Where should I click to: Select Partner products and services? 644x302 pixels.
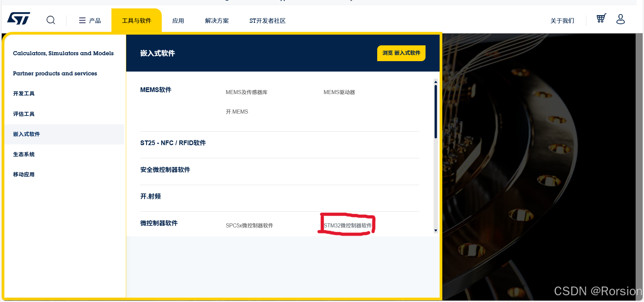(x=55, y=73)
